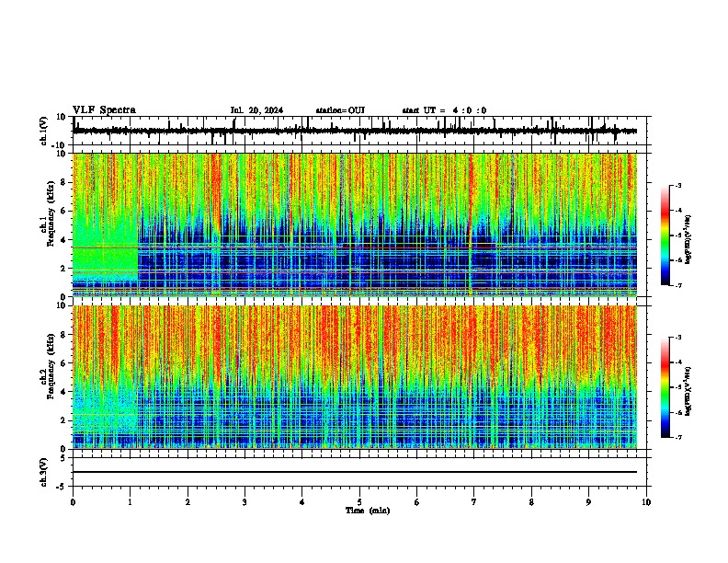Click the ch.1 frequency tick "6"
This screenshot has width=728, height=563.
63,211
